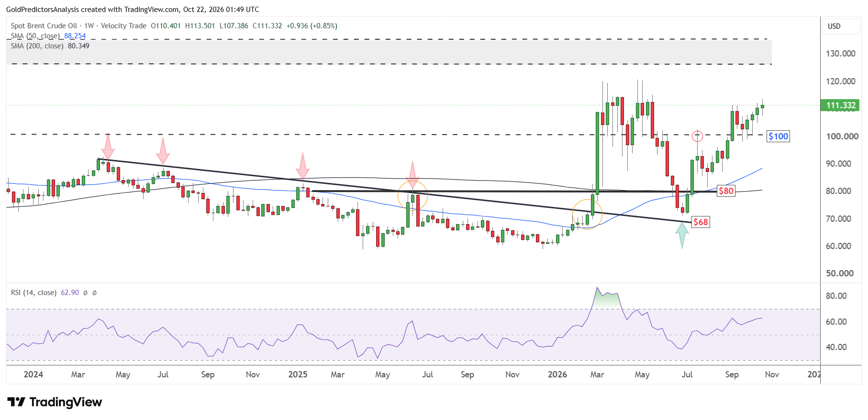
Task: Click the TradingView logo
Action: [x=55, y=402]
